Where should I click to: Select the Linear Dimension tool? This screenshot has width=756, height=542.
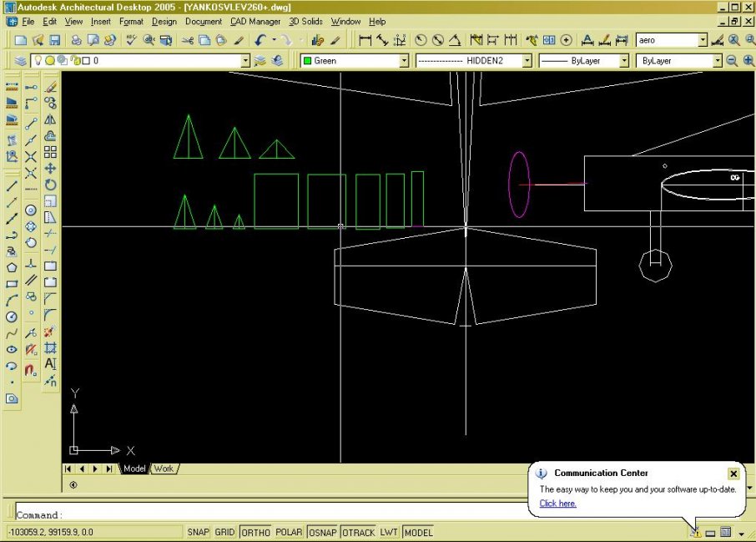pos(365,40)
